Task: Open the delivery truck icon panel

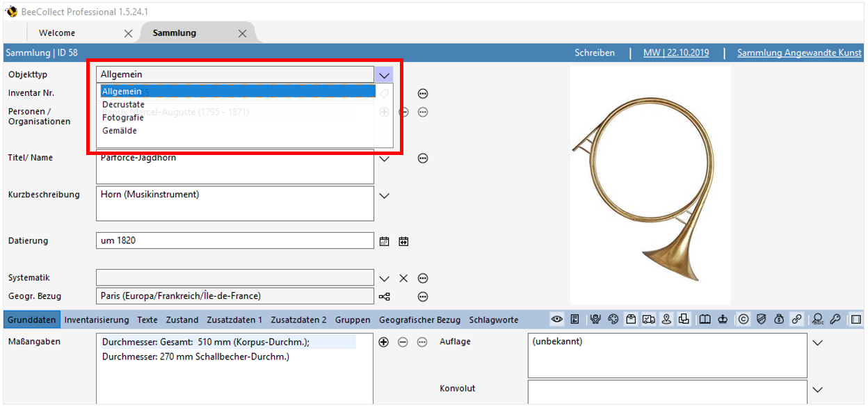Action: (649, 320)
